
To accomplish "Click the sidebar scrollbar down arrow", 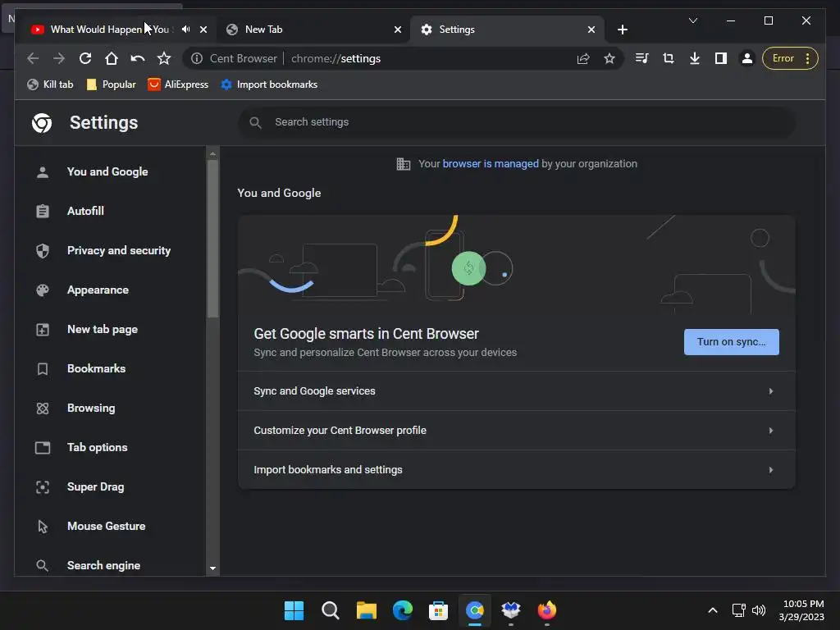I will click(212, 568).
